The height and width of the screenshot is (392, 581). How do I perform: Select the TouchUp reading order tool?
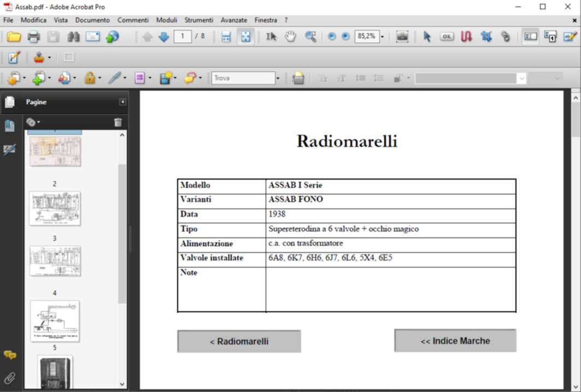tap(550, 37)
